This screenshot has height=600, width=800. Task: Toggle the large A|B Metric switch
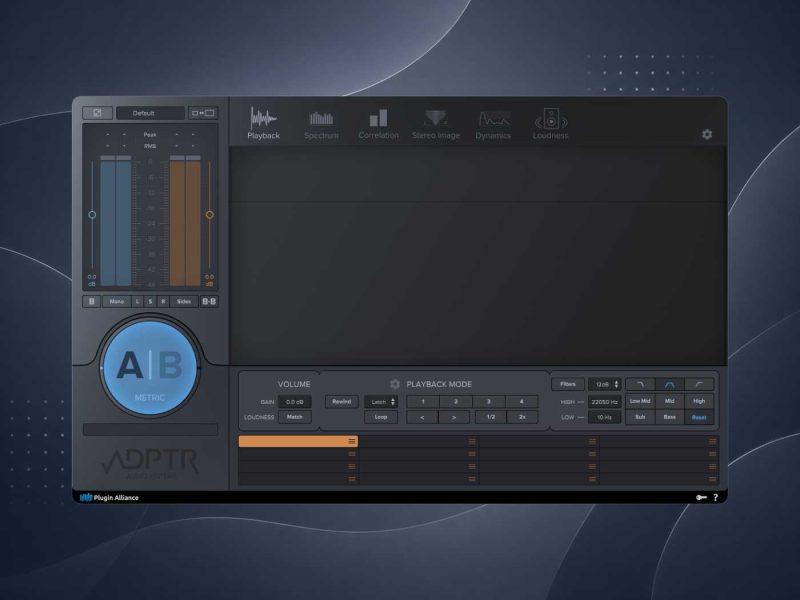click(x=149, y=367)
